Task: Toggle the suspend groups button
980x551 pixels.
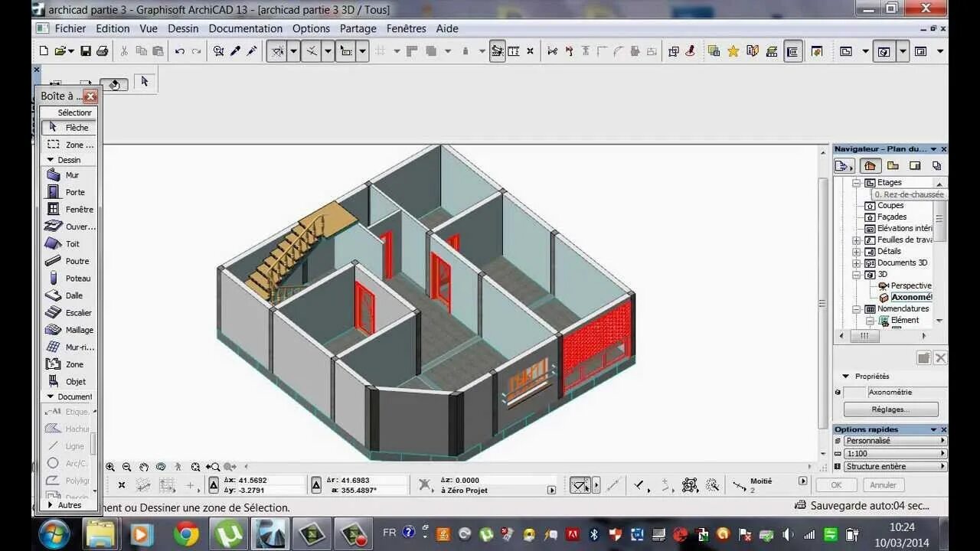Action: pyautogui.click(x=498, y=51)
